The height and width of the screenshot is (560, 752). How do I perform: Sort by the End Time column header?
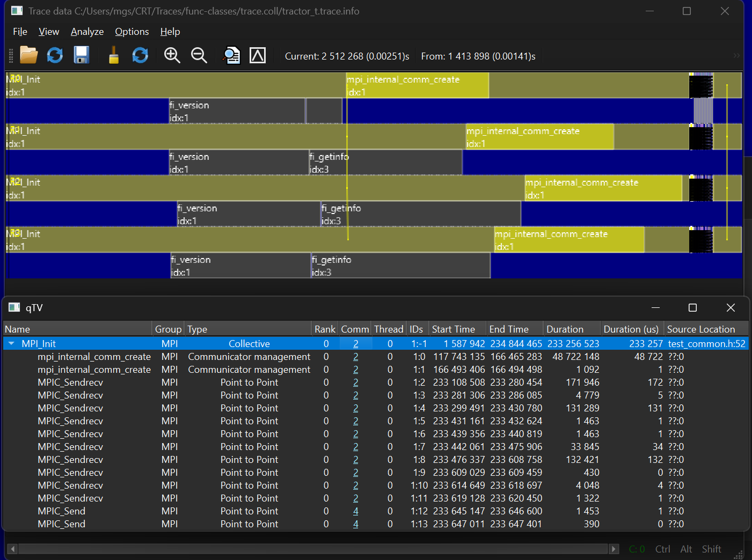[x=515, y=329]
